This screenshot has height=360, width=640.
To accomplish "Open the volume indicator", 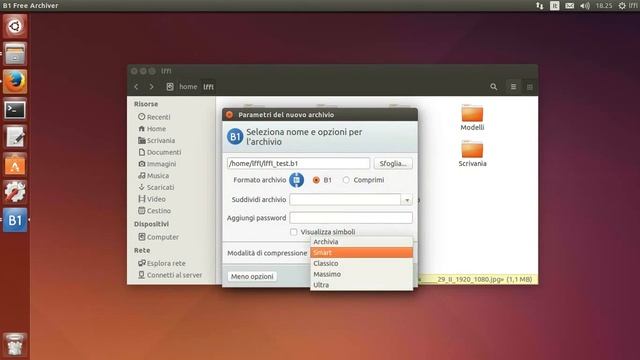I will coord(585,5).
